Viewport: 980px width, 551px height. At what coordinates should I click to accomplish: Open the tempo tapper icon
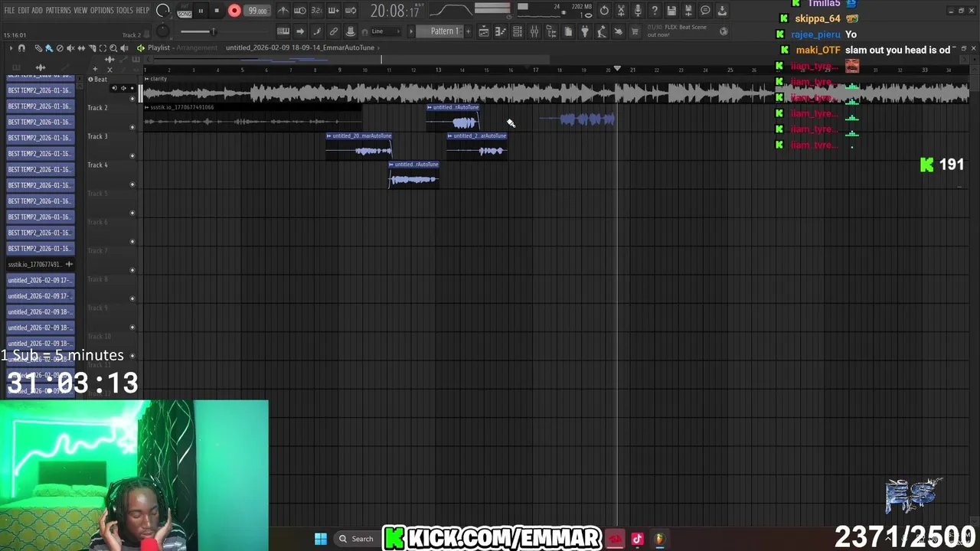[602, 31]
